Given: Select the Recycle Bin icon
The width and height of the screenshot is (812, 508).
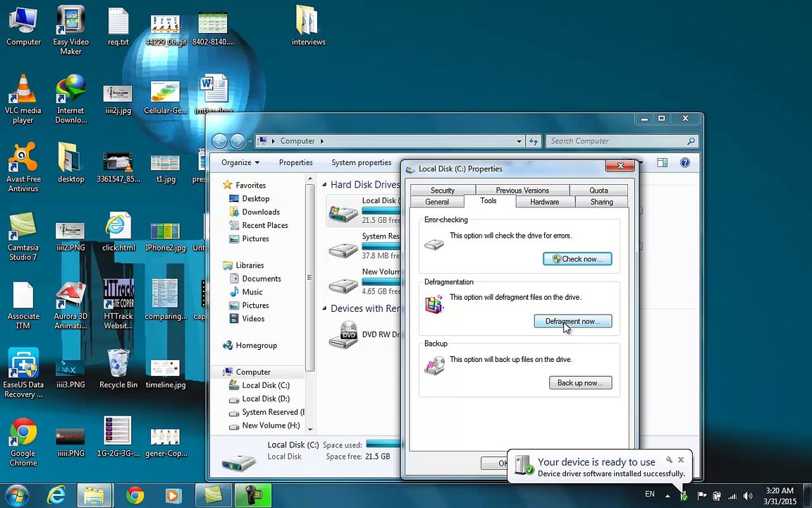Looking at the screenshot, I should 118,368.
